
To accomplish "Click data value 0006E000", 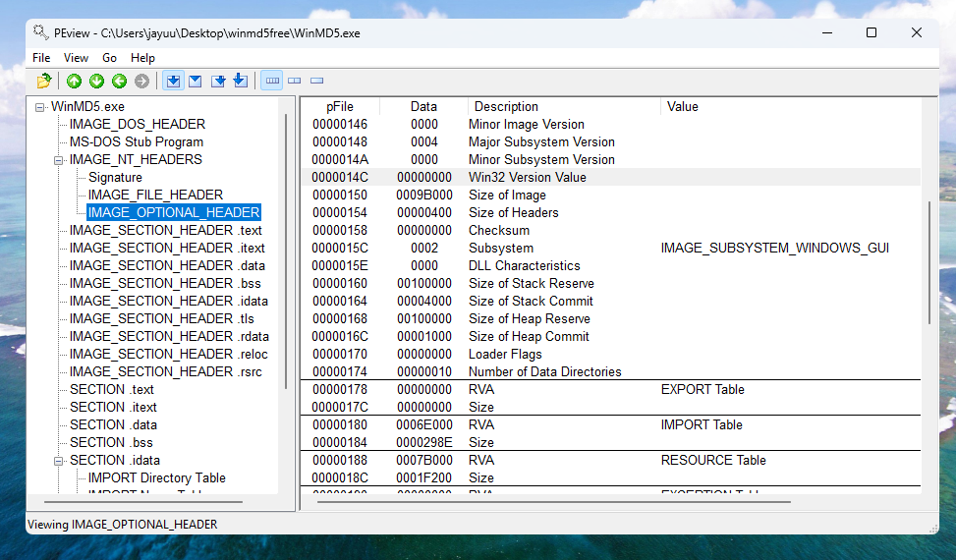I will [424, 424].
